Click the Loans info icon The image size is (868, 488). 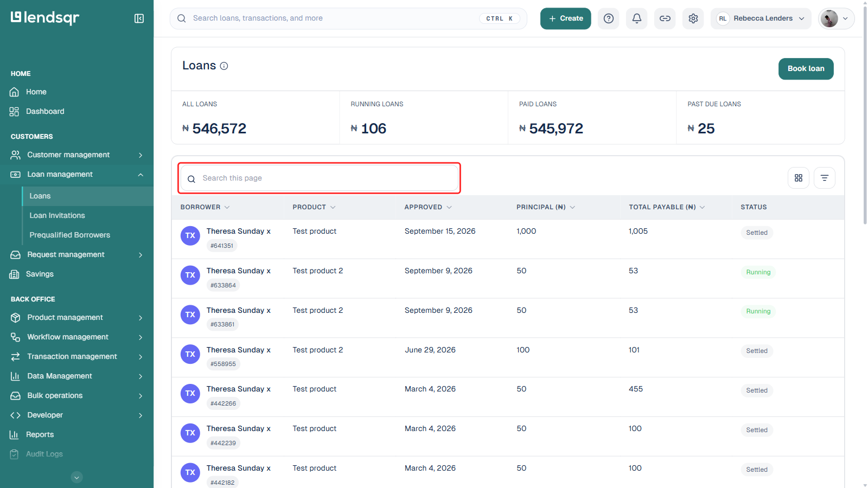(x=224, y=66)
